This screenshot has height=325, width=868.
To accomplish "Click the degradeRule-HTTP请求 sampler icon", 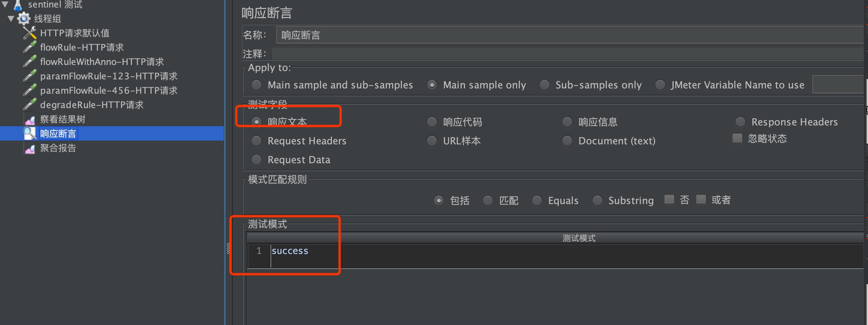I will (x=30, y=105).
